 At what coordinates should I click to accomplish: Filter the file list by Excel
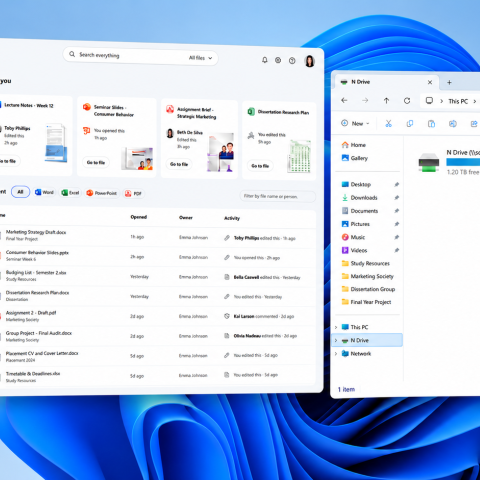[70, 193]
